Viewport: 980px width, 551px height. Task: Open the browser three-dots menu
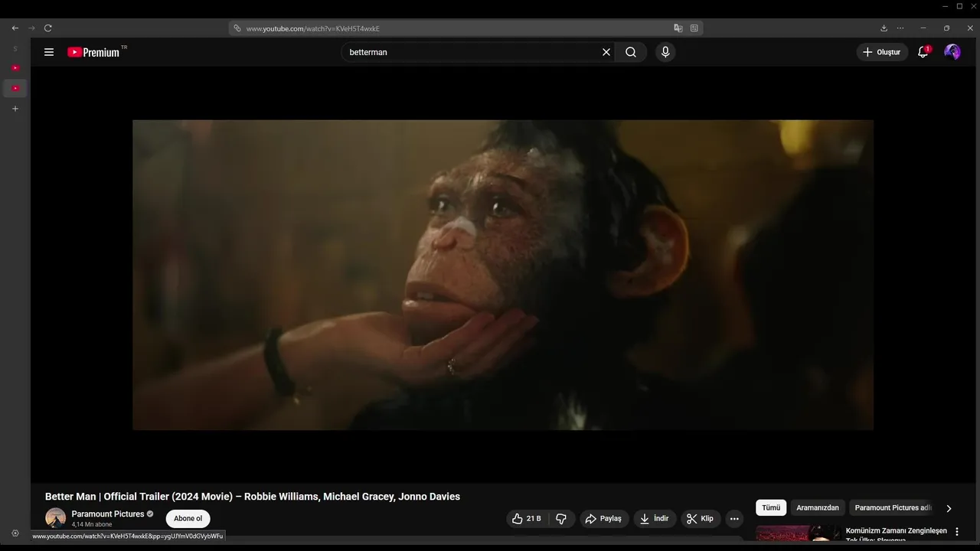pos(900,28)
